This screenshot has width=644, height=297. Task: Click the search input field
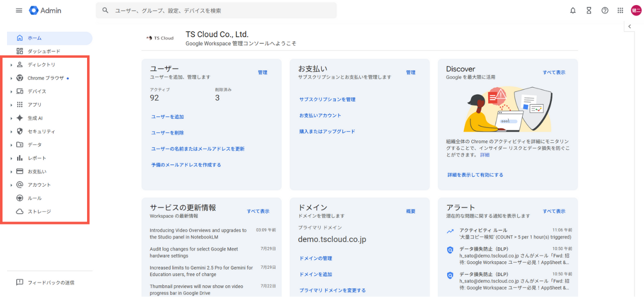[x=216, y=10]
